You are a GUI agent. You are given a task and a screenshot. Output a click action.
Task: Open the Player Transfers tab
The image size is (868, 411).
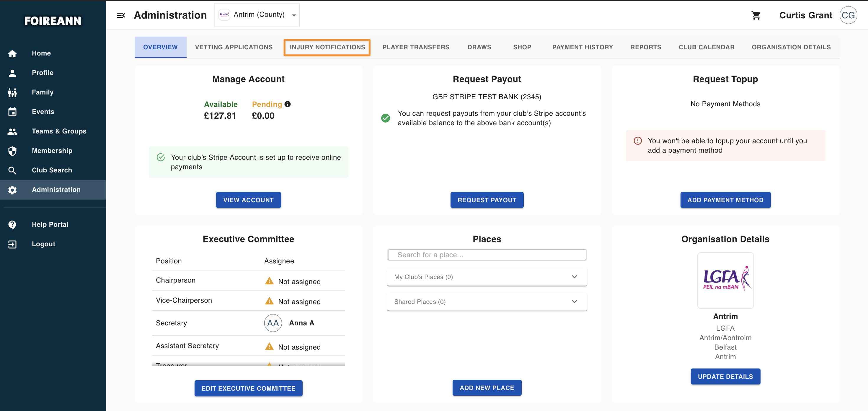point(416,47)
